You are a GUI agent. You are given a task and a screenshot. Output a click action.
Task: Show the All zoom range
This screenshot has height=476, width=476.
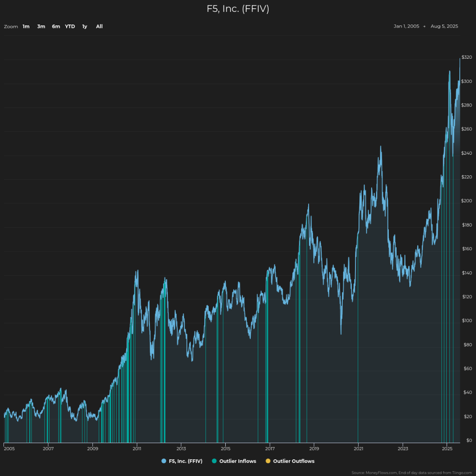pos(99,26)
